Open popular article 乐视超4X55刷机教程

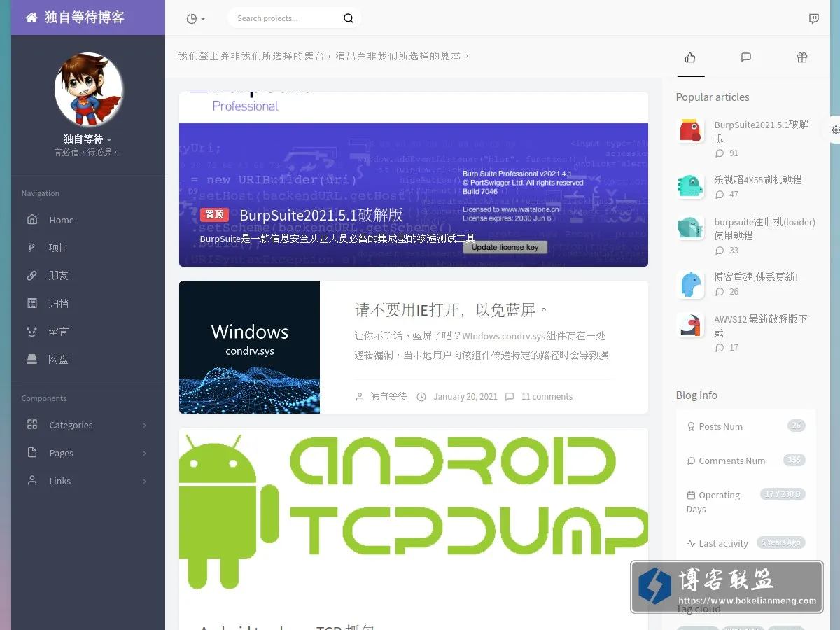tap(758, 180)
